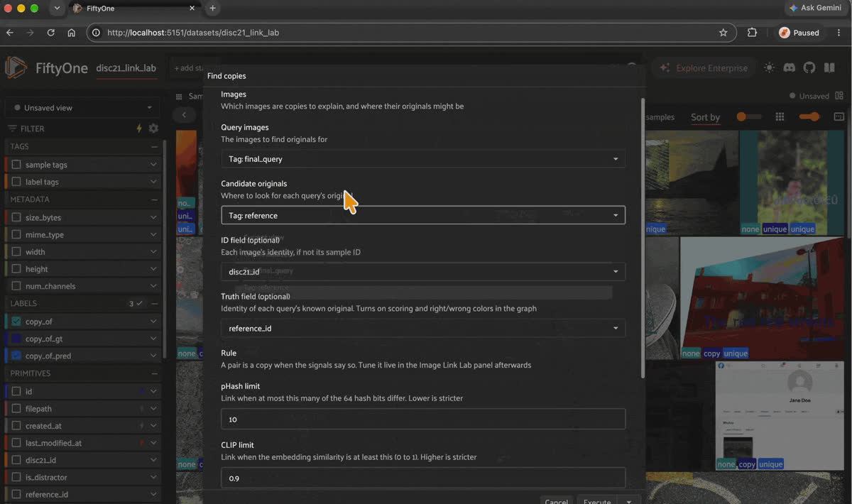Click the grid settings icon near Sort by
852x504 pixels.
pos(780,117)
